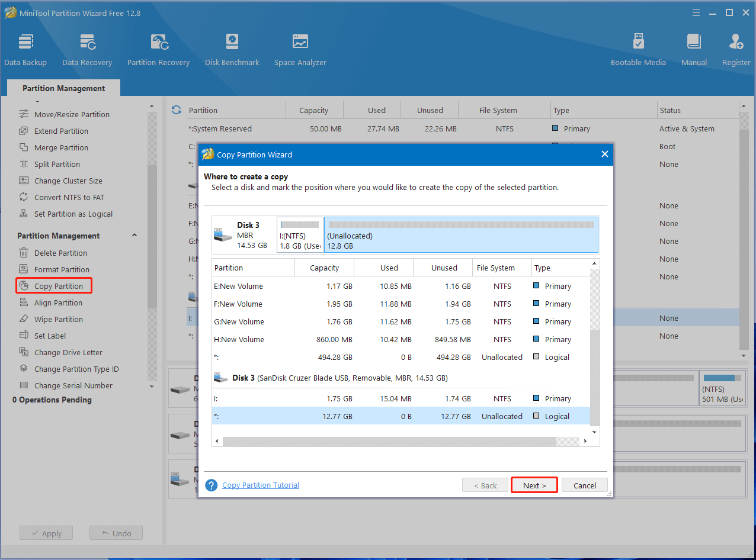Select the I: 1.75 GB partition row in the wizard

(x=401, y=398)
